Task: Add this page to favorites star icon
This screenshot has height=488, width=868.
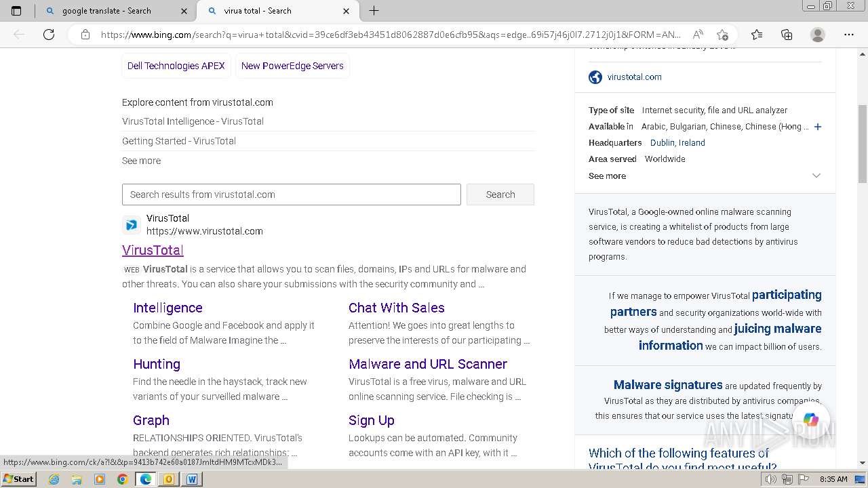Action: [722, 35]
